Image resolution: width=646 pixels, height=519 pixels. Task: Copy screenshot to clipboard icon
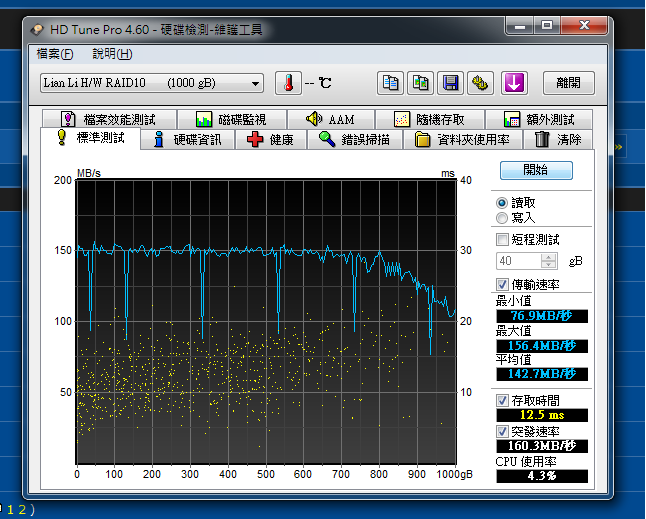420,83
